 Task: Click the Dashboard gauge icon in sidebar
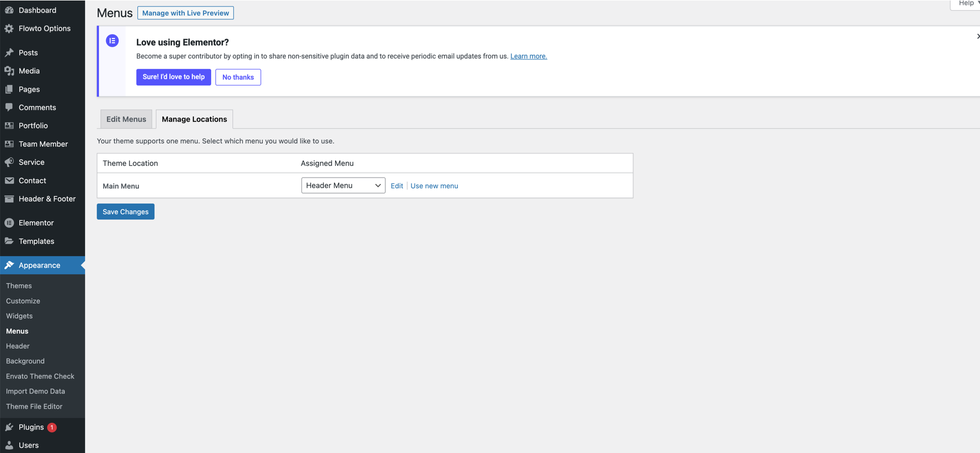9,10
